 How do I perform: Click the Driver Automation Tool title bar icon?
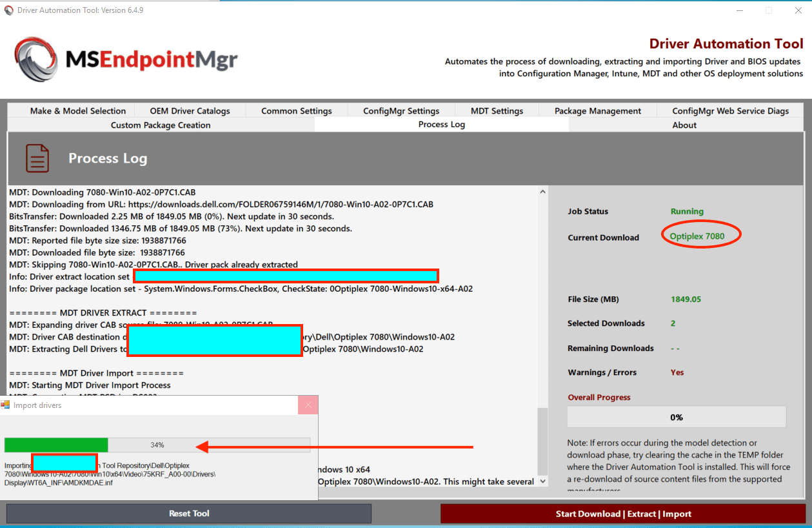pyautogui.click(x=8, y=10)
